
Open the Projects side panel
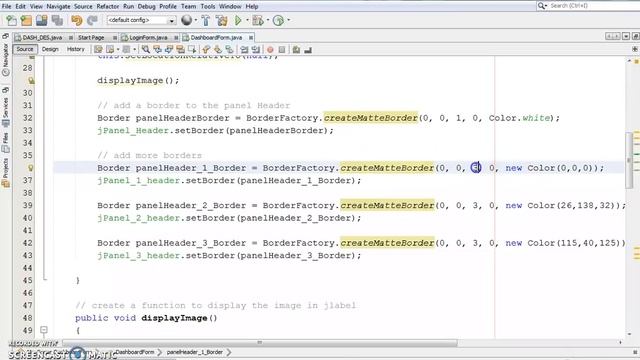5,173
